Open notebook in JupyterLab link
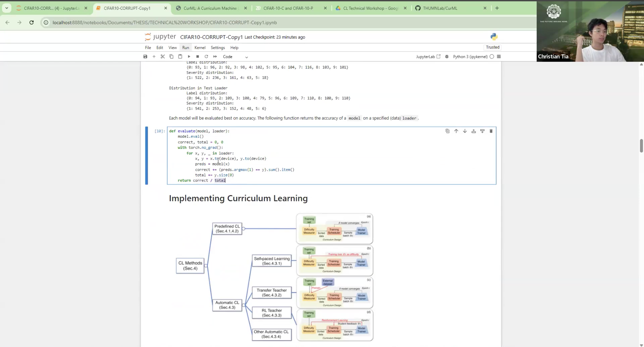This screenshot has width=644, height=347. (428, 57)
